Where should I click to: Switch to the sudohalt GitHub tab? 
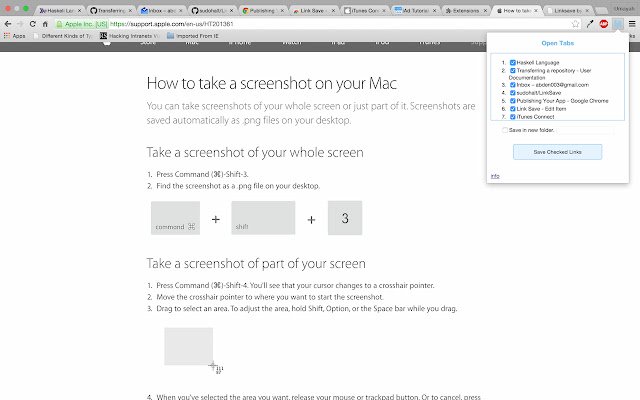[x=210, y=11]
